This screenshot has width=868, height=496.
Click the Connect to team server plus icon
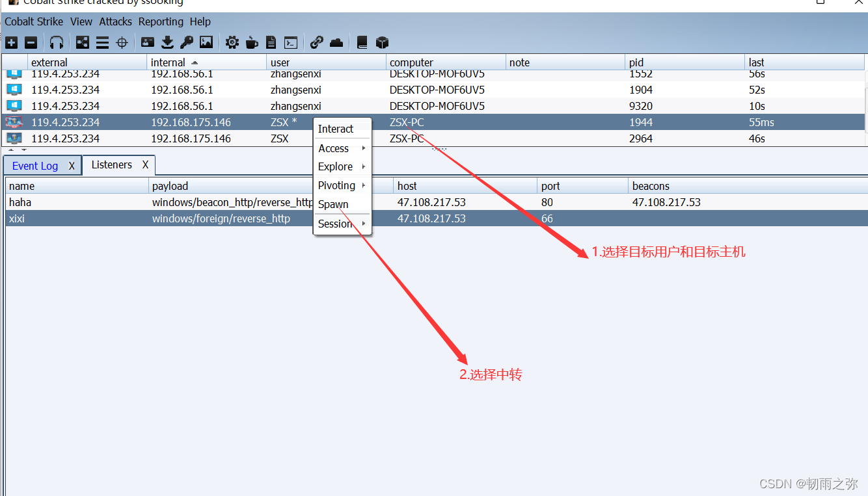coord(12,43)
